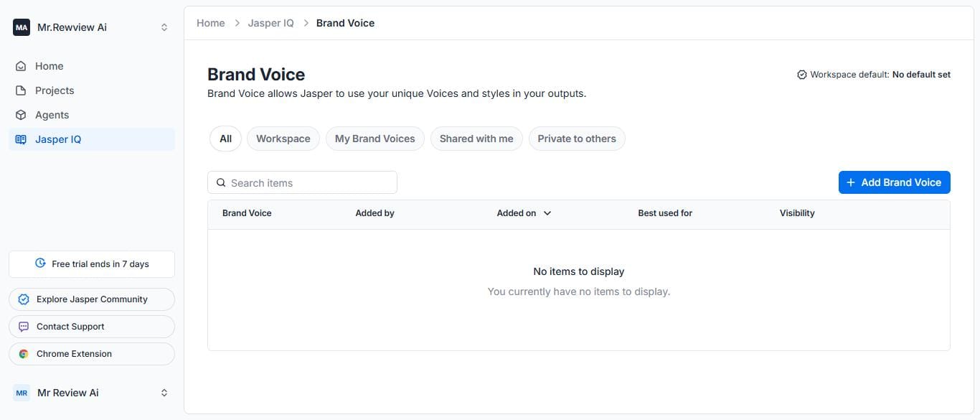Click the Jasper Community badge icon
This screenshot has height=420, width=980.
tap(24, 299)
